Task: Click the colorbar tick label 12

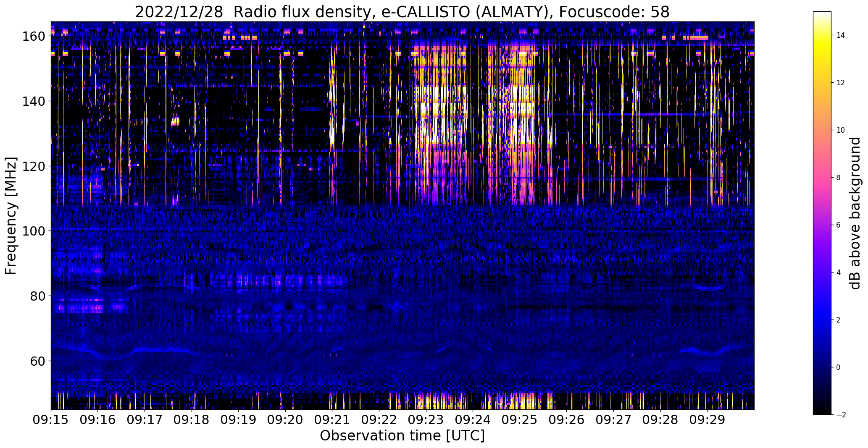Action: pos(841,83)
